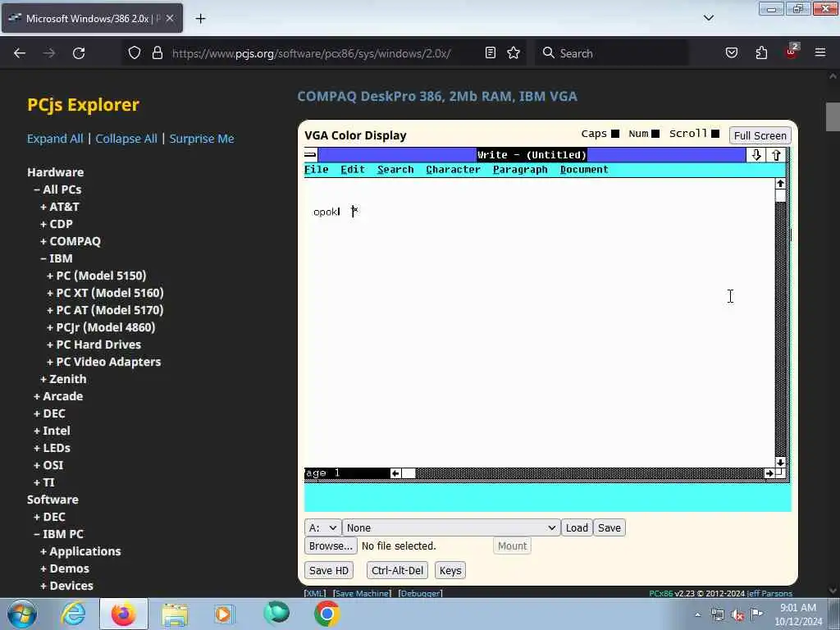Click vertical scrollbar up arrow in Write
Viewport: 840px width, 630px height.
coord(780,184)
